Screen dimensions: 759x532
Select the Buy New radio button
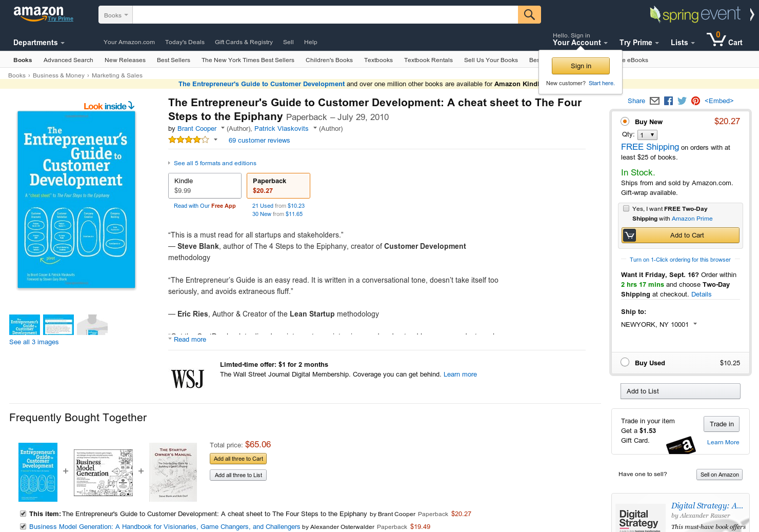[x=625, y=121]
